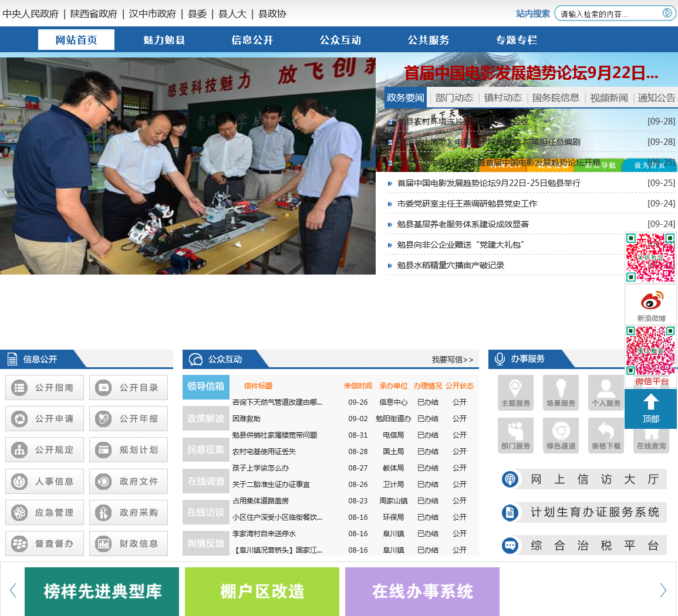Image resolution: width=678 pixels, height=616 pixels.
Task: Jump to top with 顶部 arrow button
Action: pos(651,408)
